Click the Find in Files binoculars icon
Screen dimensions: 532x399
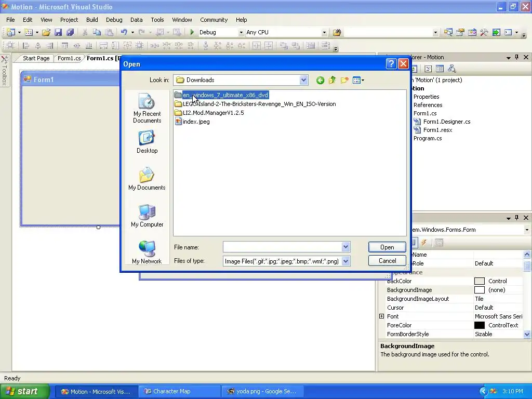pyautogui.click(x=337, y=32)
